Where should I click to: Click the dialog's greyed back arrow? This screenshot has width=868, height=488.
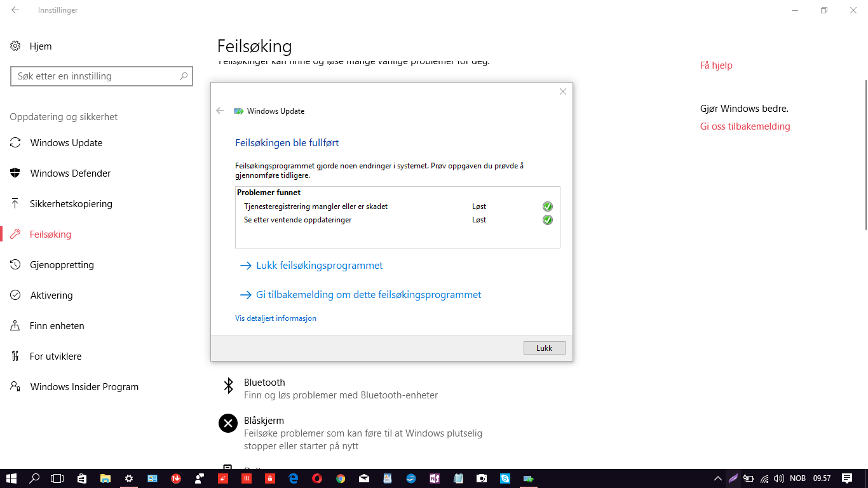click(x=220, y=111)
